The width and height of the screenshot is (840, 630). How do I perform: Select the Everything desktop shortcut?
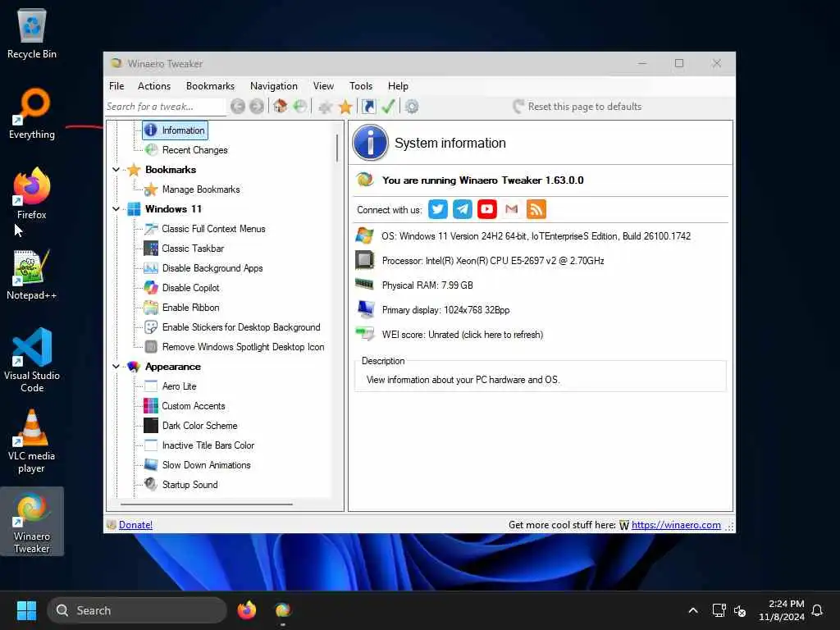[x=32, y=113]
